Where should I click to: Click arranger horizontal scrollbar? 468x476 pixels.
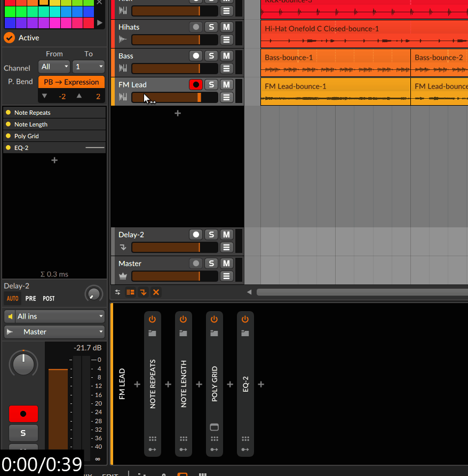pyautogui.click(x=362, y=292)
